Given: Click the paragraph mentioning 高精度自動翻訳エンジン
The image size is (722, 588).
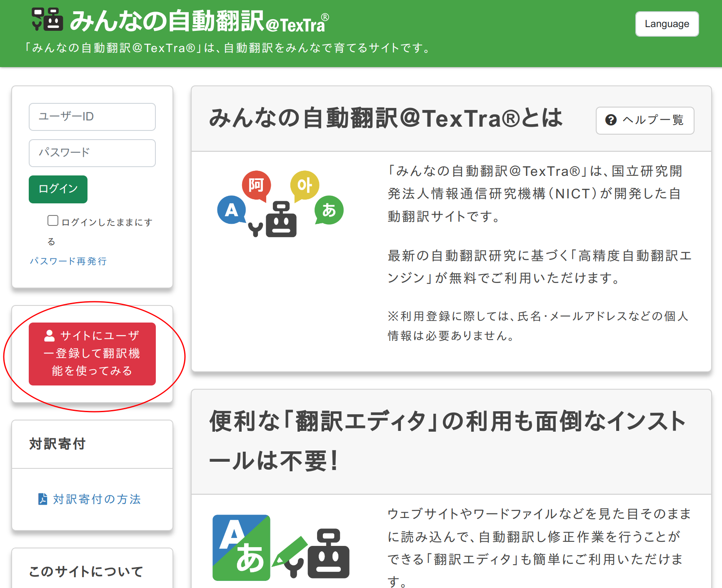Looking at the screenshot, I should (540, 267).
